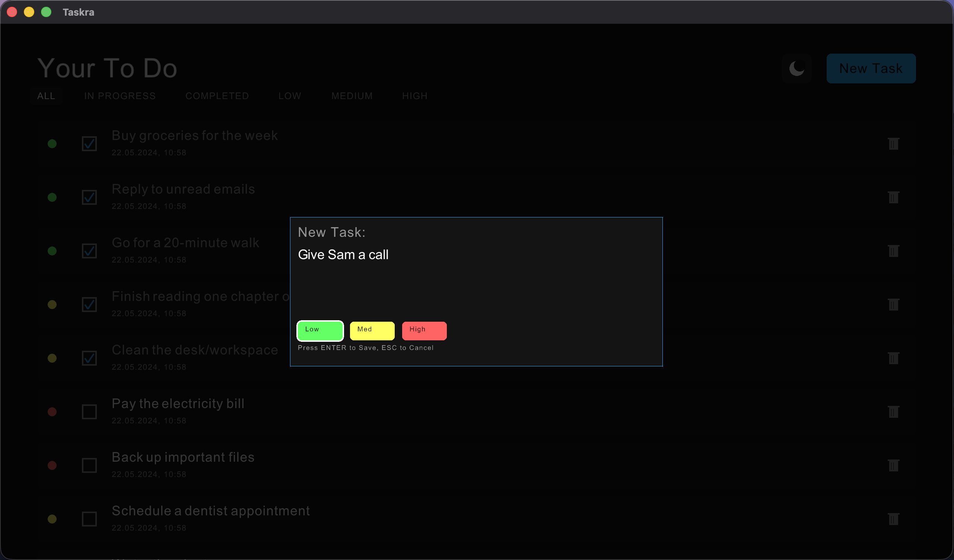Screen dimensions: 954x560
Task: Delete the Buy groceries for the week task
Action: coord(893,143)
